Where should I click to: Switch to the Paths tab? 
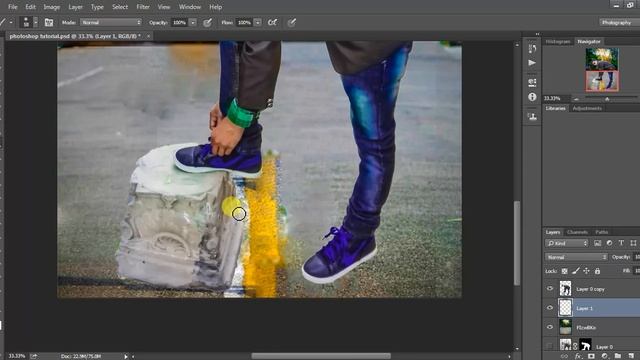(x=602, y=232)
